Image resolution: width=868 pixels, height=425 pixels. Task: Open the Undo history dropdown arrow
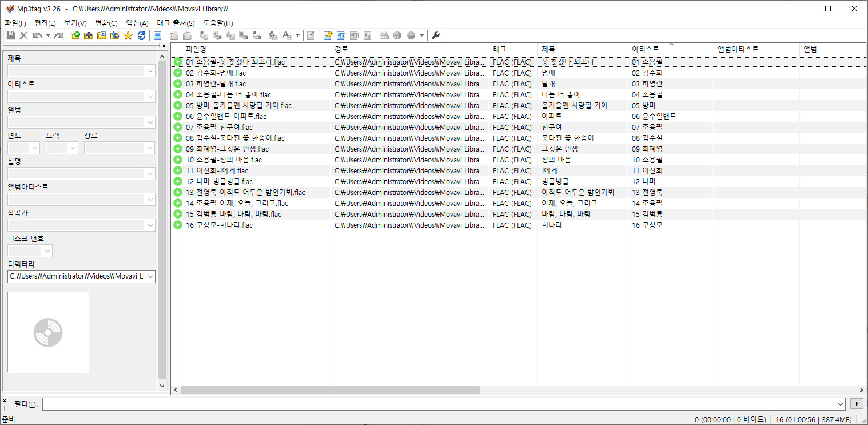(48, 35)
